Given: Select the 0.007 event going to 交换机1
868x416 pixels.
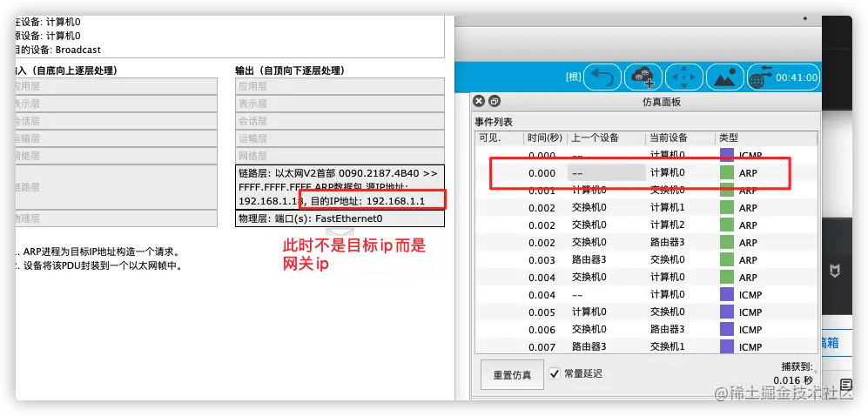Looking at the screenshot, I should 646,347.
